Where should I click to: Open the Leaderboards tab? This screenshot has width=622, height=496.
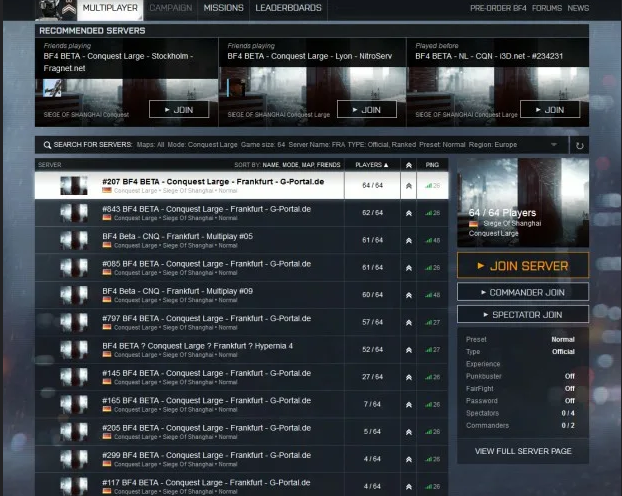pos(288,8)
